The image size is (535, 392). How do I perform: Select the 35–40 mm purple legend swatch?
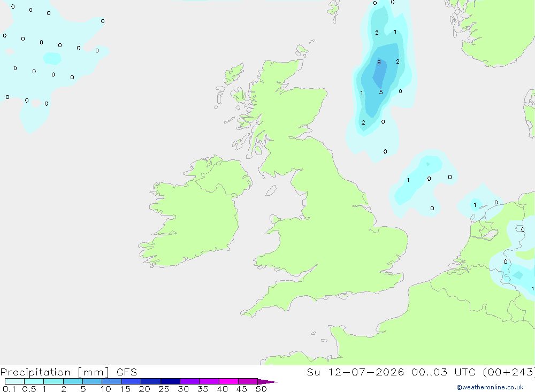209,381
